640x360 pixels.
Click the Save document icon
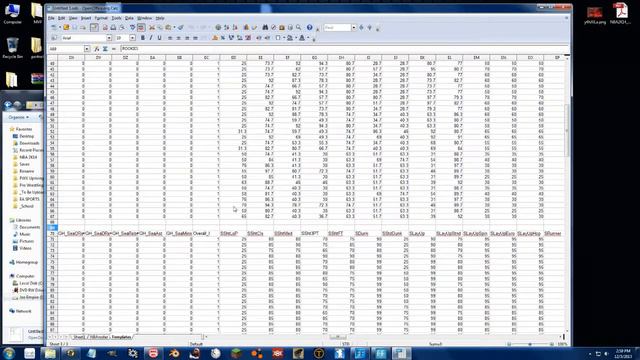click(74, 27)
